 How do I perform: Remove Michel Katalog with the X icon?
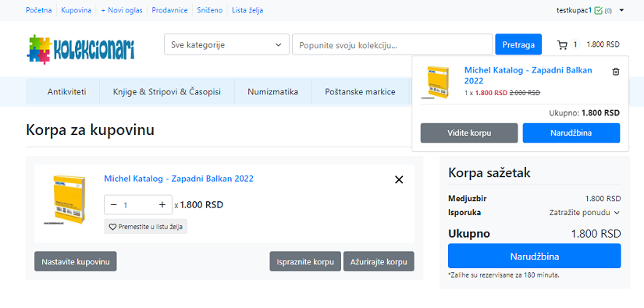pyautogui.click(x=399, y=179)
